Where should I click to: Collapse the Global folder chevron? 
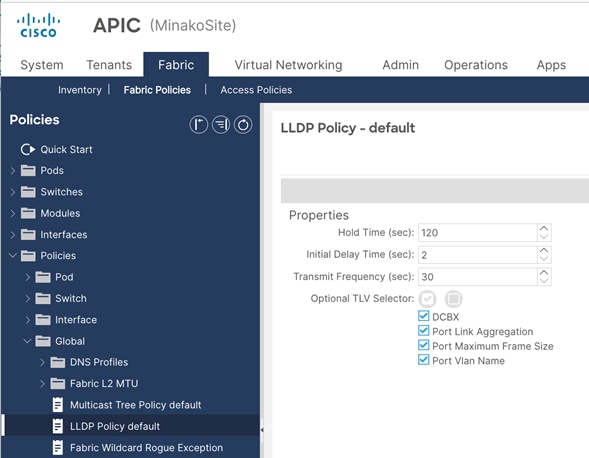(27, 341)
